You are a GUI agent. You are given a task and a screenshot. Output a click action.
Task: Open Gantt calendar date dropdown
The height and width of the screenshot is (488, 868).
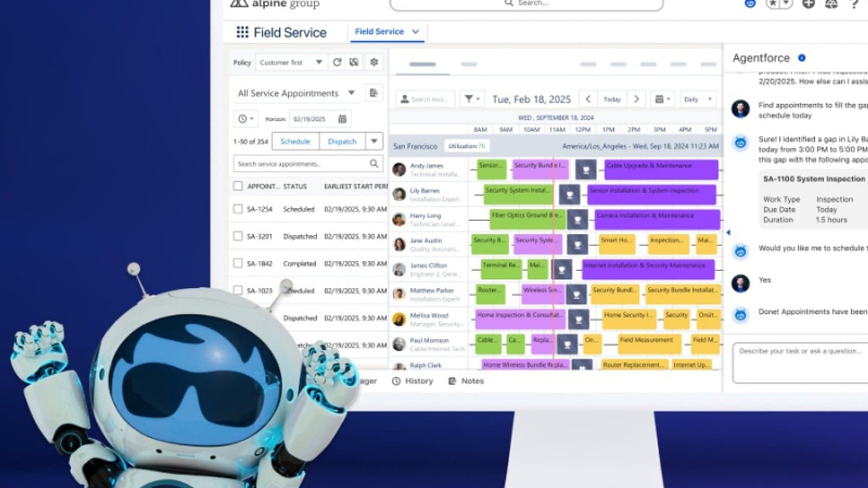[x=662, y=99]
